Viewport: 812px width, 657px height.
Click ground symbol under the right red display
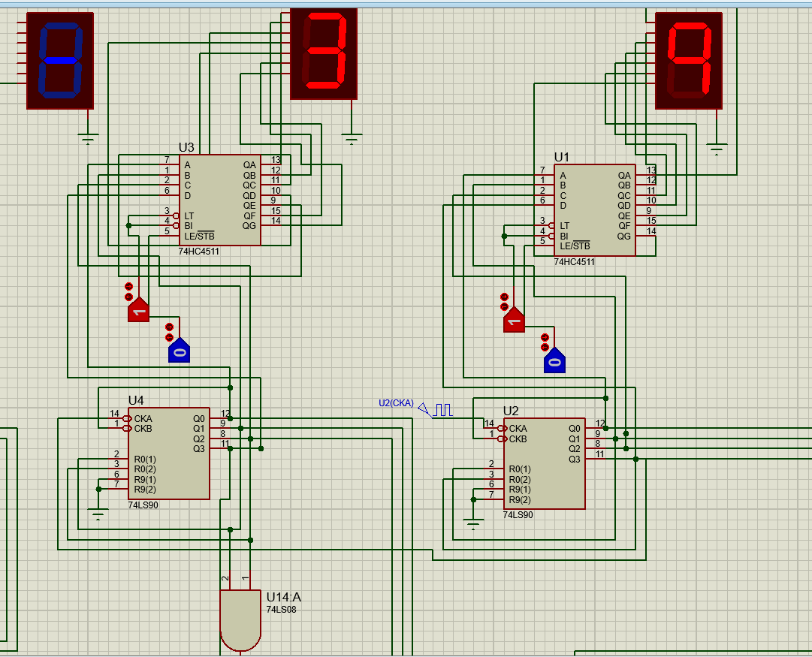tap(717, 149)
